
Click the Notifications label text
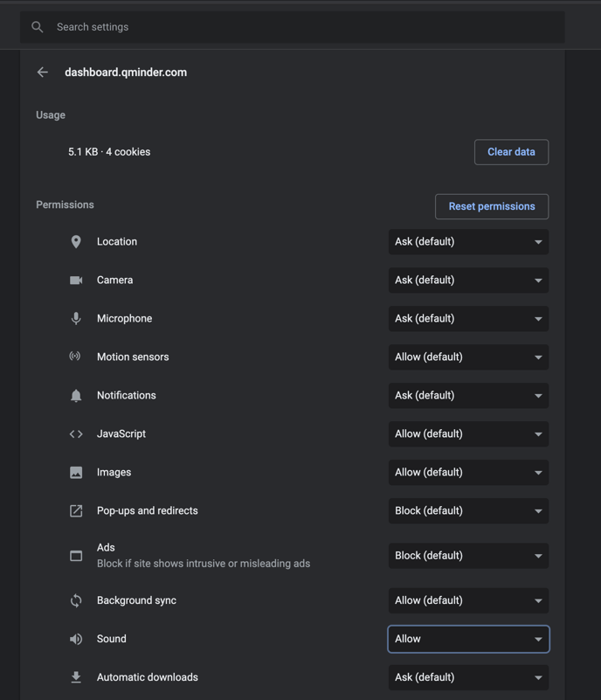tap(127, 395)
